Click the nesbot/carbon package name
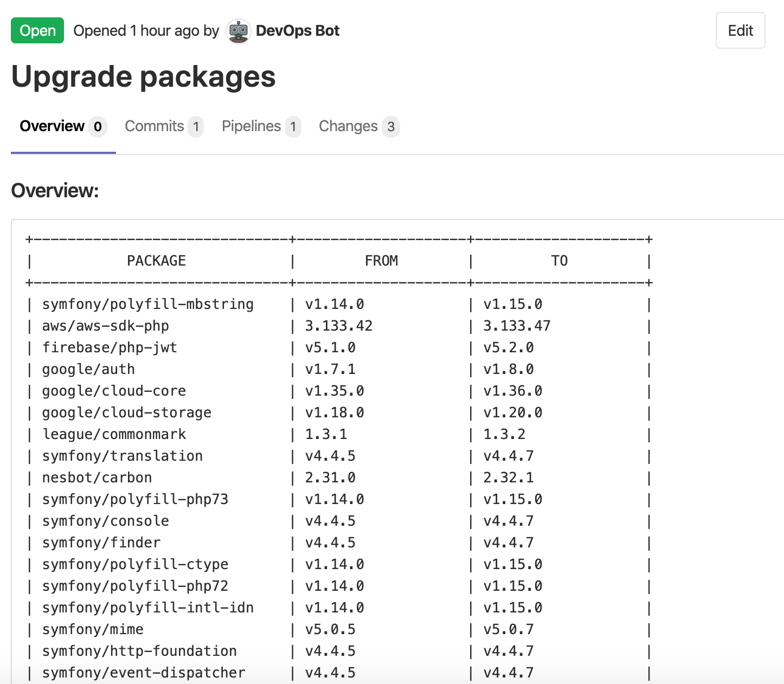This screenshot has width=784, height=684. (97, 477)
